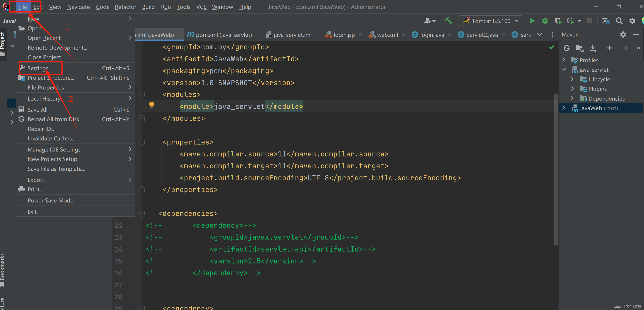Click the green Run button
This screenshot has height=310, width=644.
(532, 21)
